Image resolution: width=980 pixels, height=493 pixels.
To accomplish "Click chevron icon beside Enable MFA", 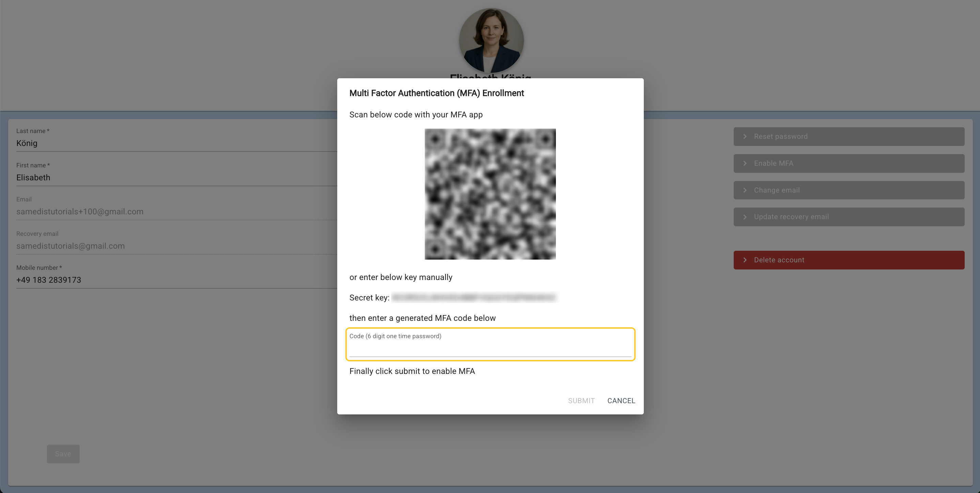I will point(745,163).
